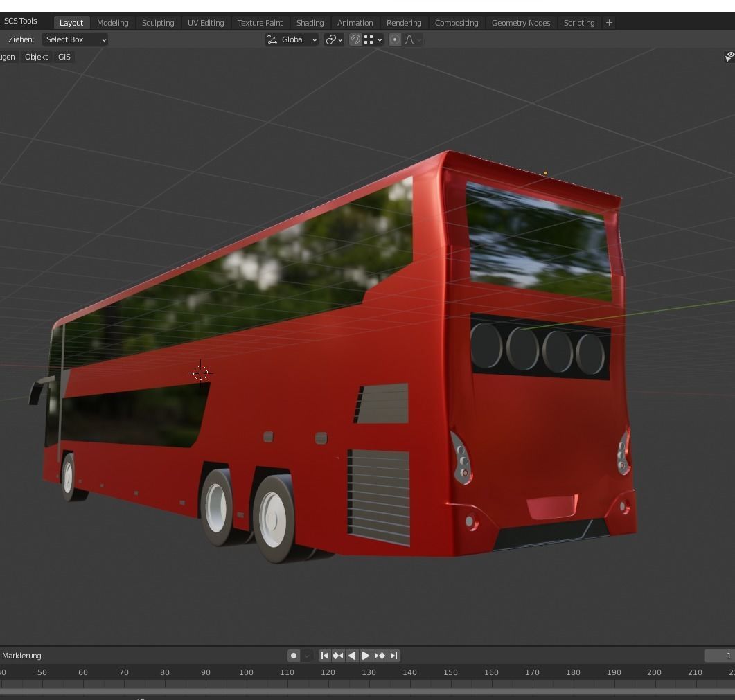The width and height of the screenshot is (735, 700).
Task: Open the Global transform orientation dropdown
Action: coord(294,39)
